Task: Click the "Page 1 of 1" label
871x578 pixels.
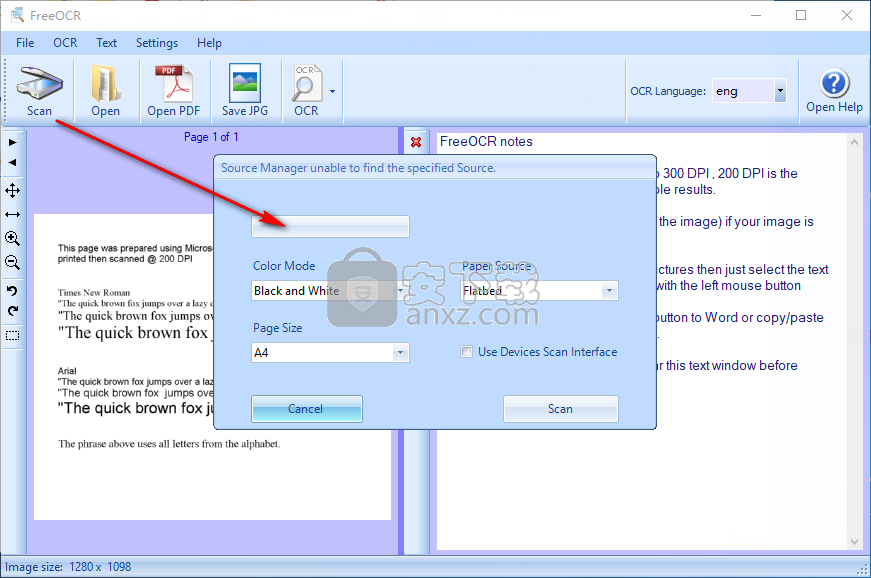Action: [x=211, y=137]
